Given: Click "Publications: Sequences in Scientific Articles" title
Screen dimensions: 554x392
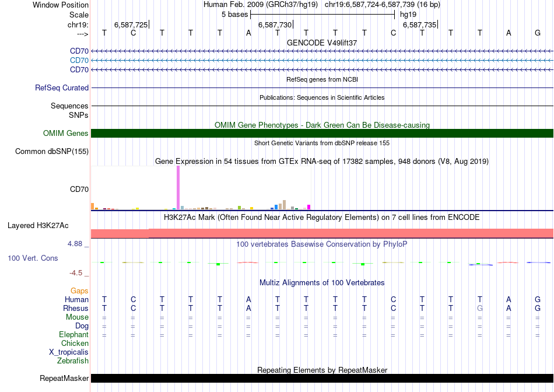Looking at the screenshot, I should point(322,97).
